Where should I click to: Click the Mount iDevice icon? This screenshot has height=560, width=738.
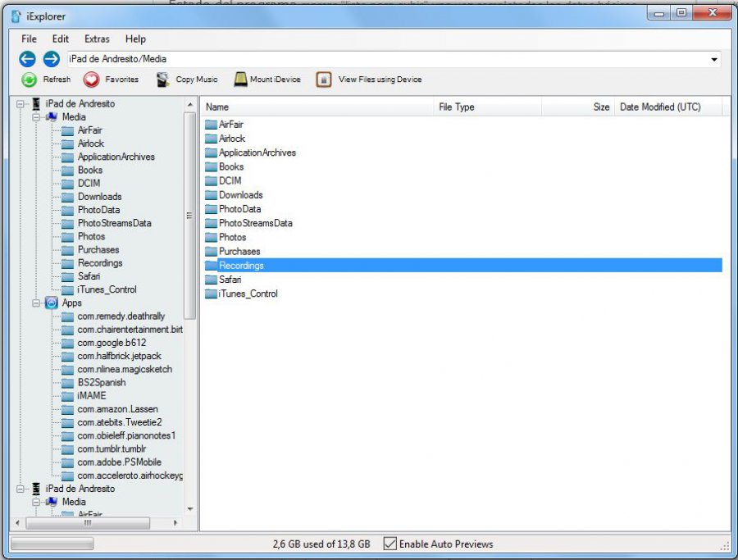pyautogui.click(x=240, y=79)
